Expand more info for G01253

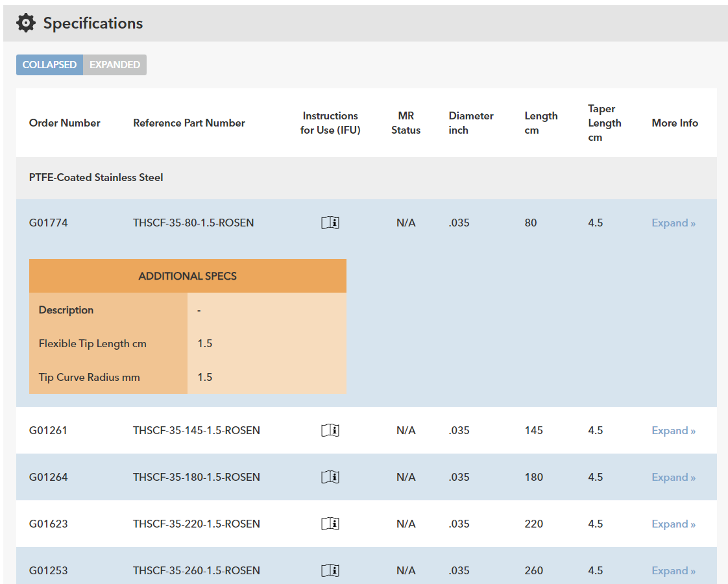coord(673,571)
